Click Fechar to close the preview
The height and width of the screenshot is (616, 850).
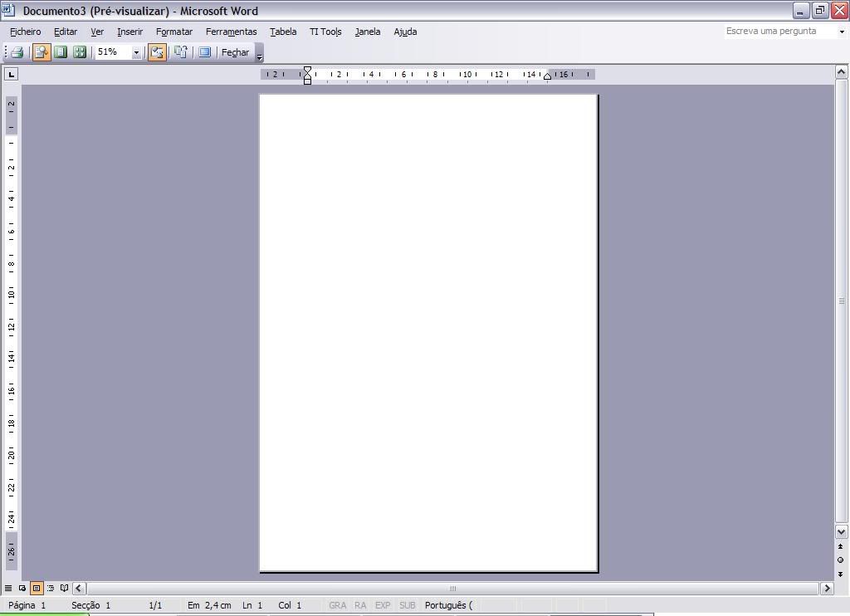tap(235, 52)
